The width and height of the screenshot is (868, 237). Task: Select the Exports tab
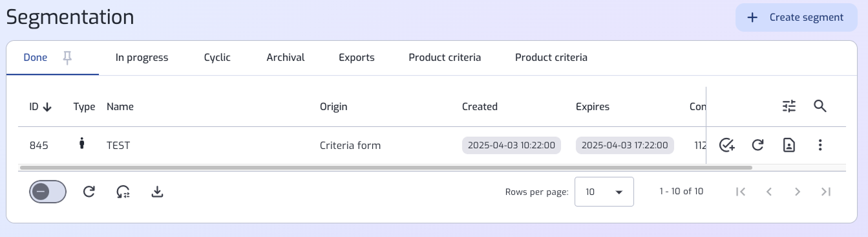point(357,58)
